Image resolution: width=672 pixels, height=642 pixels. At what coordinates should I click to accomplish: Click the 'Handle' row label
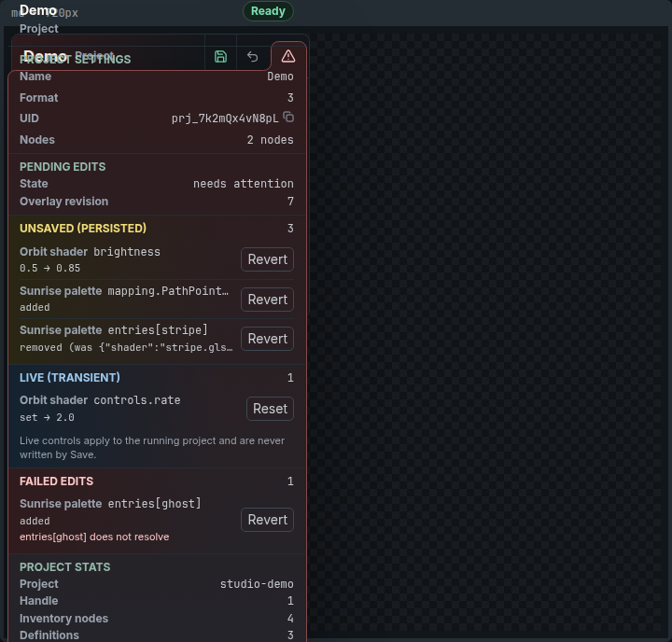point(38,600)
